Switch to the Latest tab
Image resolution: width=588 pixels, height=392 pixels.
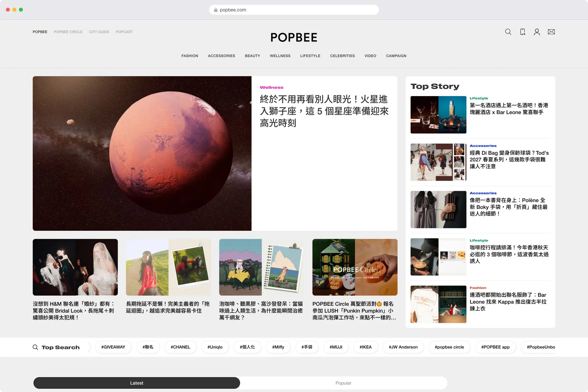pyautogui.click(x=137, y=383)
